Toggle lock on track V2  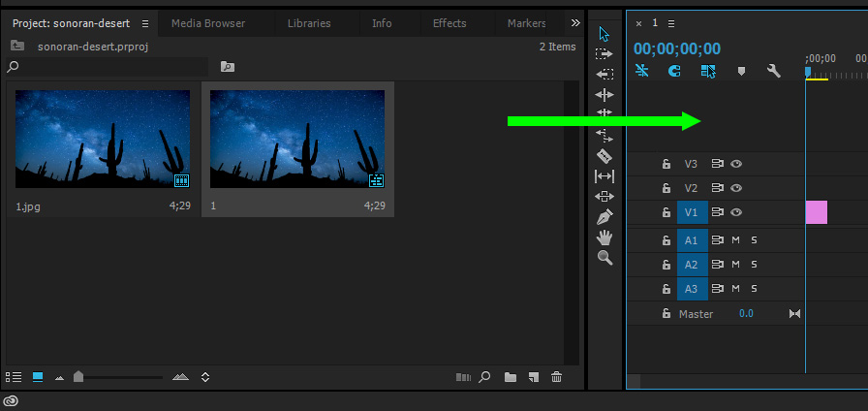click(x=666, y=188)
